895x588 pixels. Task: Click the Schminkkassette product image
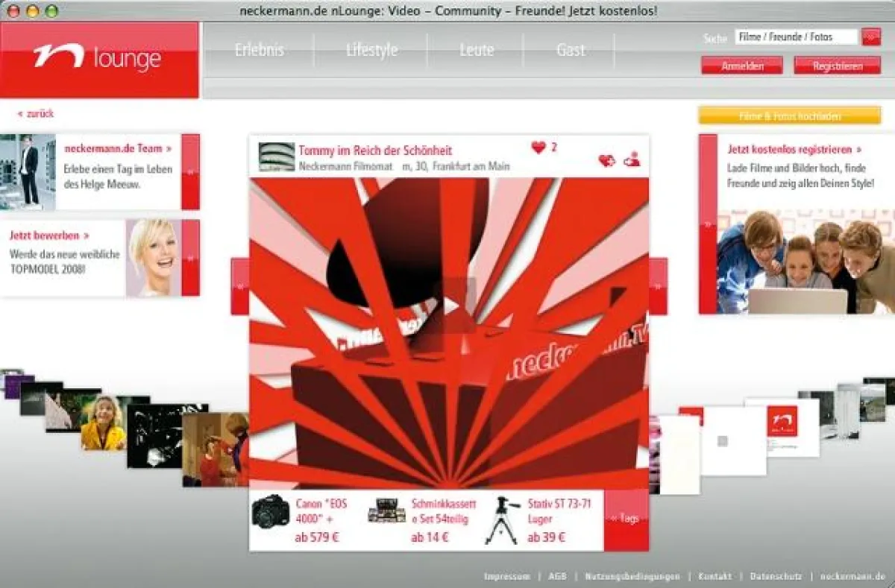(x=386, y=510)
